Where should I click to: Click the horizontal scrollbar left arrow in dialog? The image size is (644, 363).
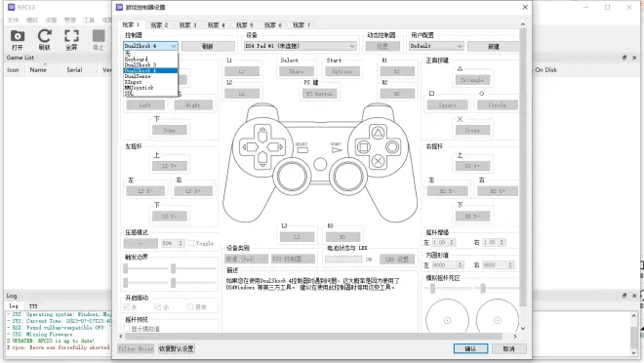(x=121, y=336)
